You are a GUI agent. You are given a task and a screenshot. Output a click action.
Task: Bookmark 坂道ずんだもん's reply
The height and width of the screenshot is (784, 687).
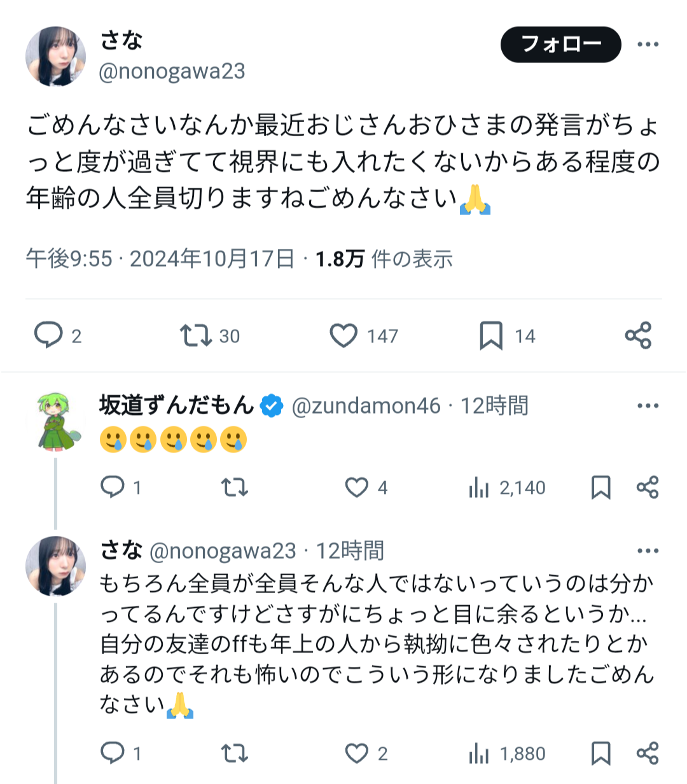coord(601,488)
